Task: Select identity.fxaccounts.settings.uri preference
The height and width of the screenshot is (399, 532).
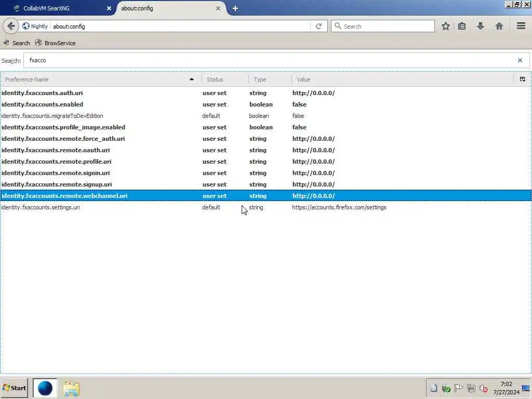Action: point(265,207)
